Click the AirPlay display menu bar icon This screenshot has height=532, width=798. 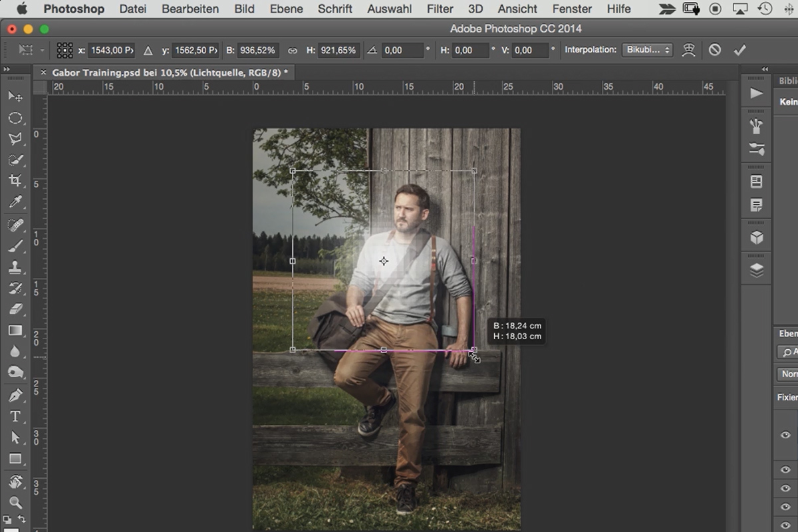(739, 9)
